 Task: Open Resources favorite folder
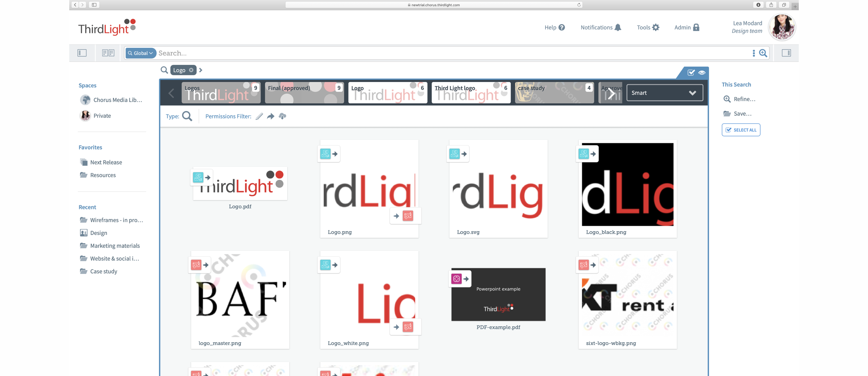click(98, 175)
